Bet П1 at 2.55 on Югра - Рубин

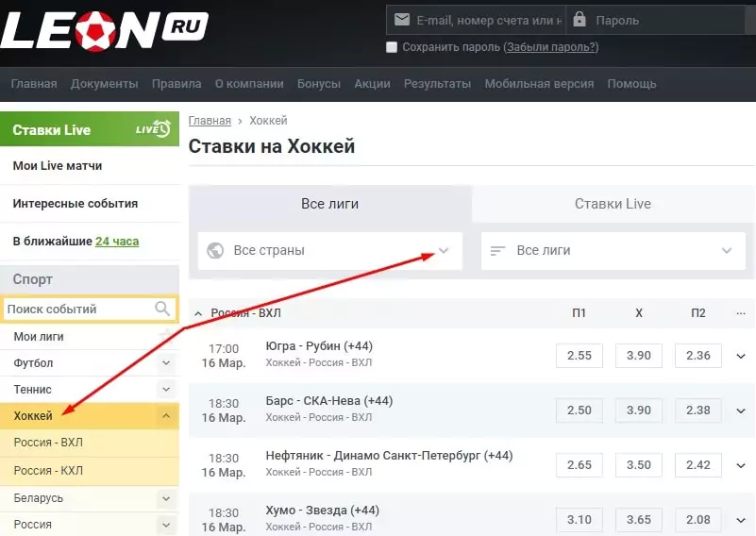580,356
